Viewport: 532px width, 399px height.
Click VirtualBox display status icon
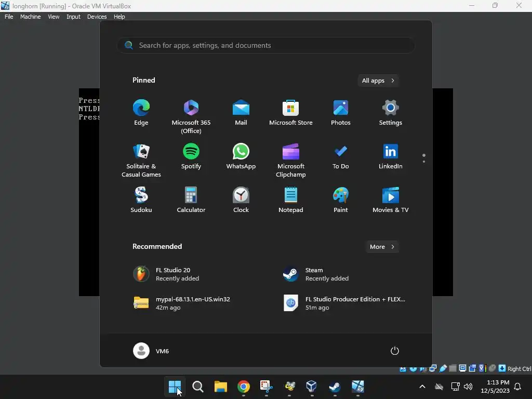pos(462,368)
